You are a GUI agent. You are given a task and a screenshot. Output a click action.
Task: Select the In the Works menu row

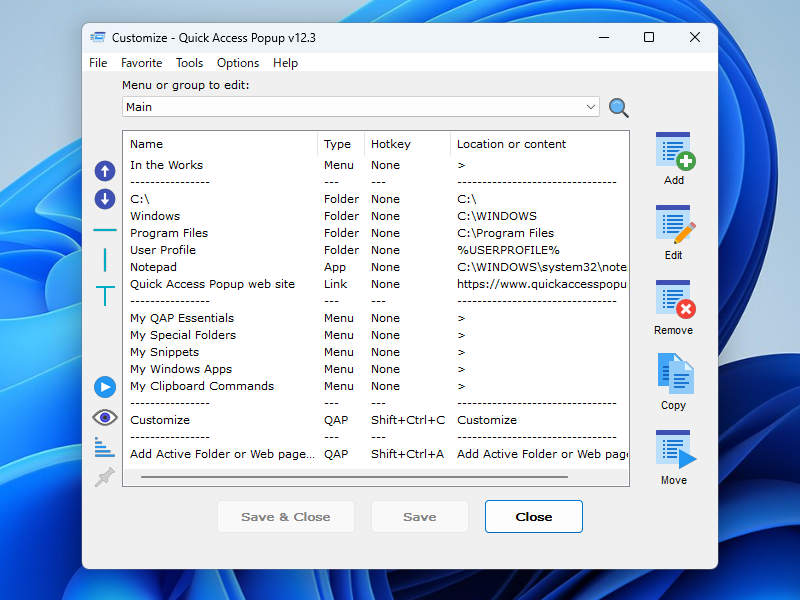pos(376,165)
